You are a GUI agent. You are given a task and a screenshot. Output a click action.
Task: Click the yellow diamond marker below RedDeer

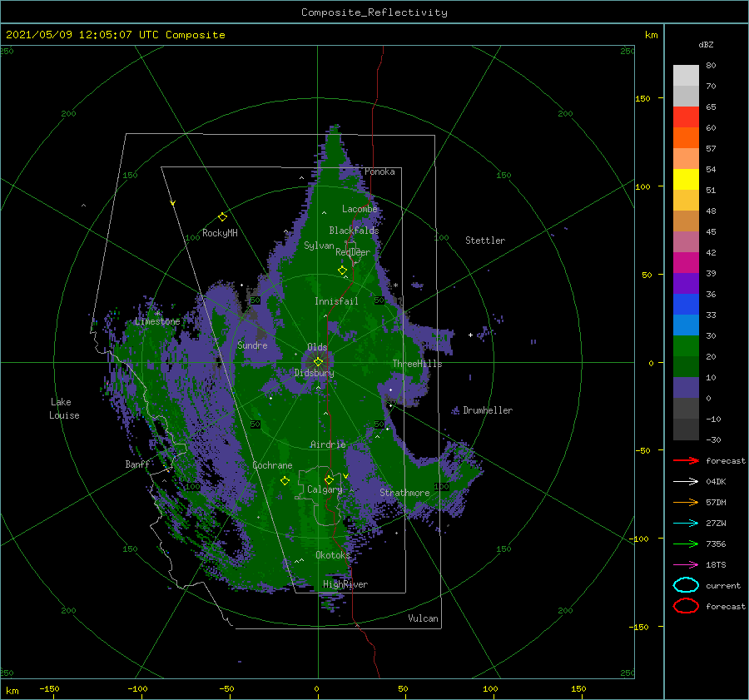(x=342, y=271)
